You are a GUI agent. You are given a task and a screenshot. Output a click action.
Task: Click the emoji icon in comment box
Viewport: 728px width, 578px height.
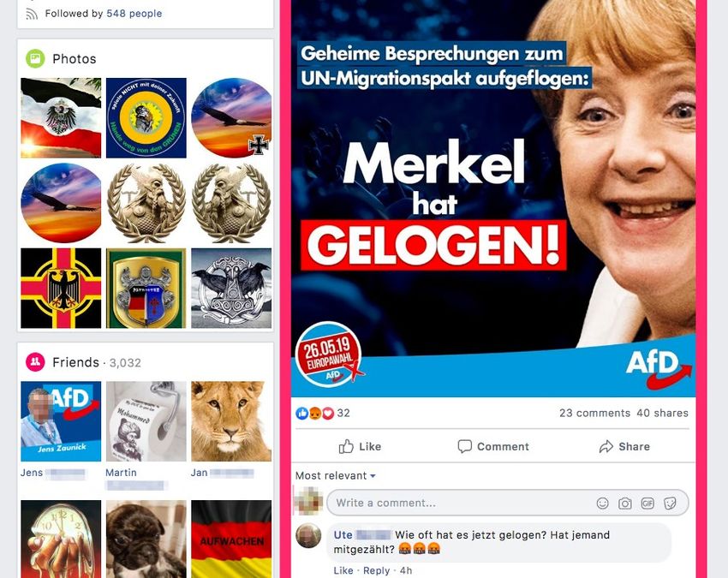point(602,504)
